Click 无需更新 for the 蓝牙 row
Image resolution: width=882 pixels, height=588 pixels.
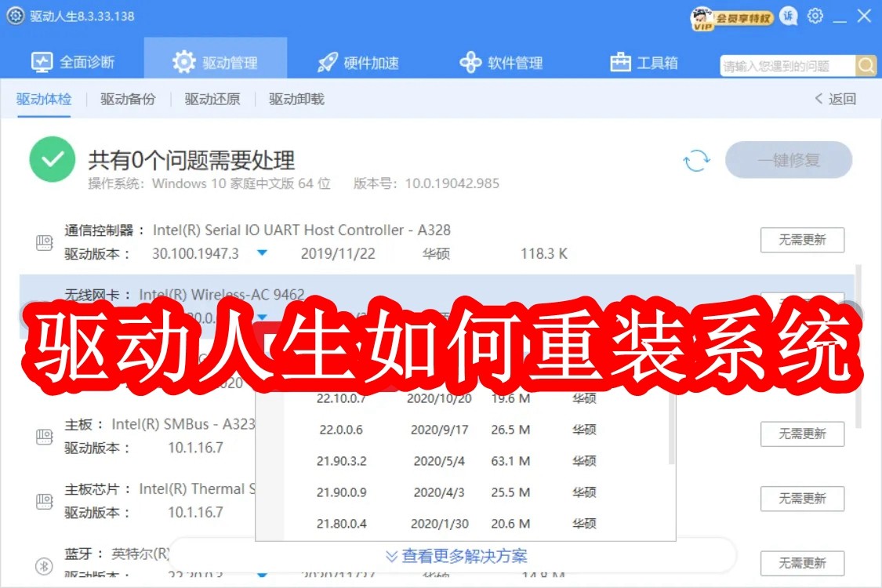[x=802, y=563]
